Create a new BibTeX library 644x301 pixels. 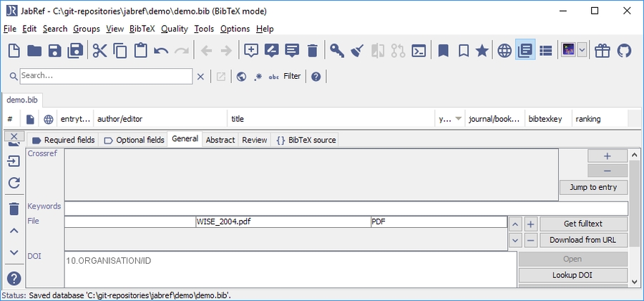(x=14, y=51)
